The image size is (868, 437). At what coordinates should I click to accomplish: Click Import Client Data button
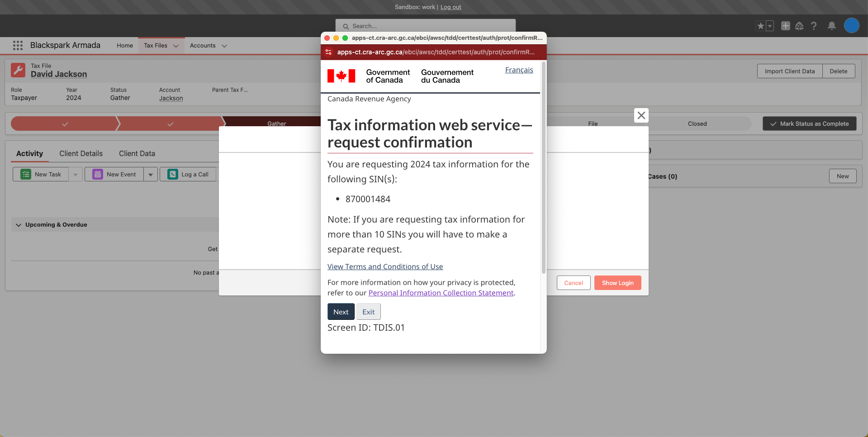(790, 71)
